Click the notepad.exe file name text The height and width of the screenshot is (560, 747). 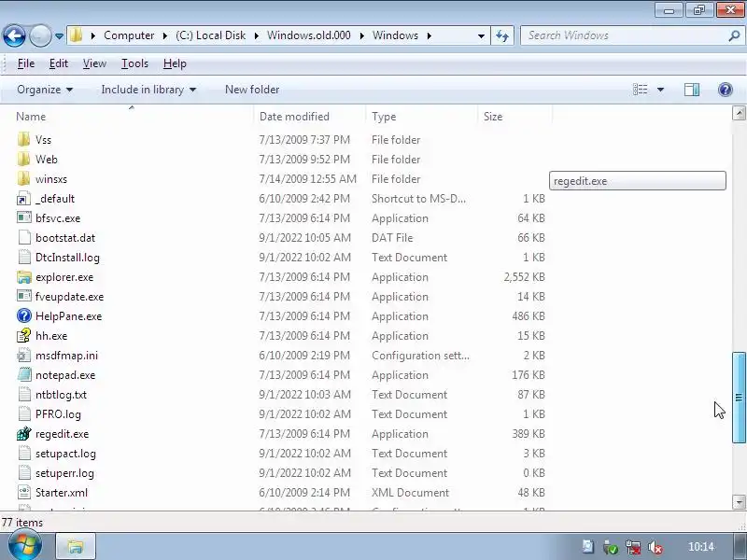click(x=65, y=375)
